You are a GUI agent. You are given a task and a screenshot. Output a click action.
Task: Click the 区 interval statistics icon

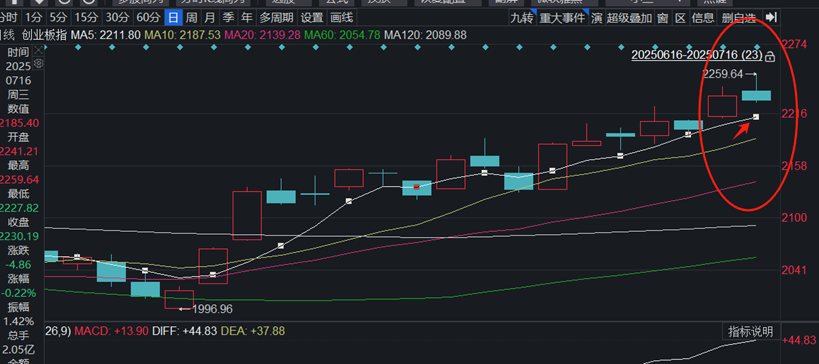coord(680,18)
